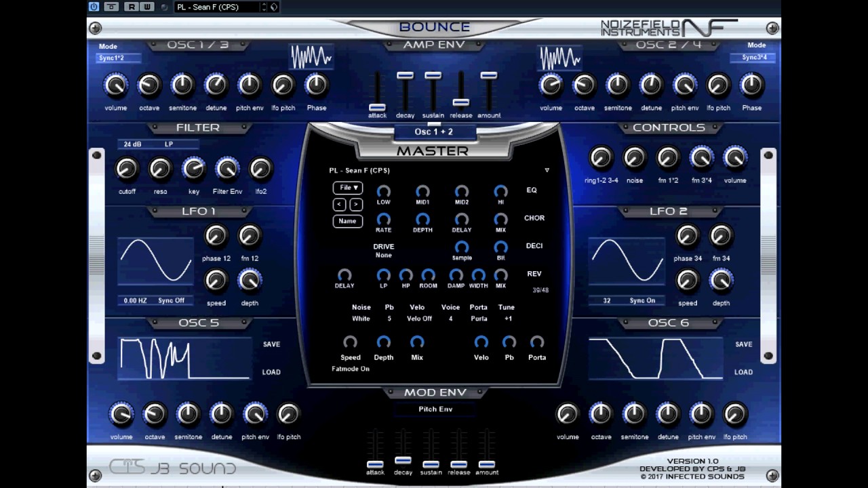Click the host preset name field
Screen dimensions: 868x488
[216, 7]
